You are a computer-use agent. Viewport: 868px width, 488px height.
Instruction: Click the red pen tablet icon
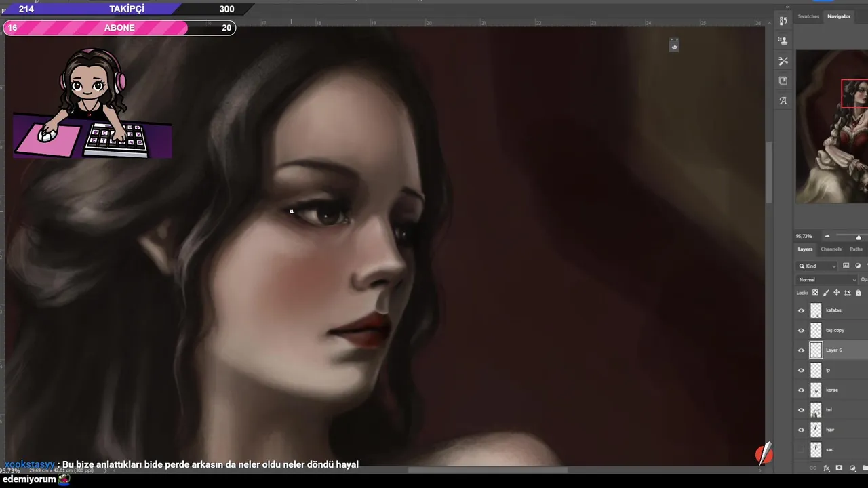click(764, 454)
